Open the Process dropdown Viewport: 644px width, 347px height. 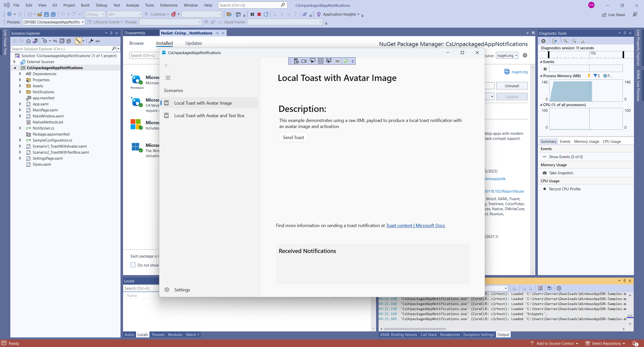point(53,22)
